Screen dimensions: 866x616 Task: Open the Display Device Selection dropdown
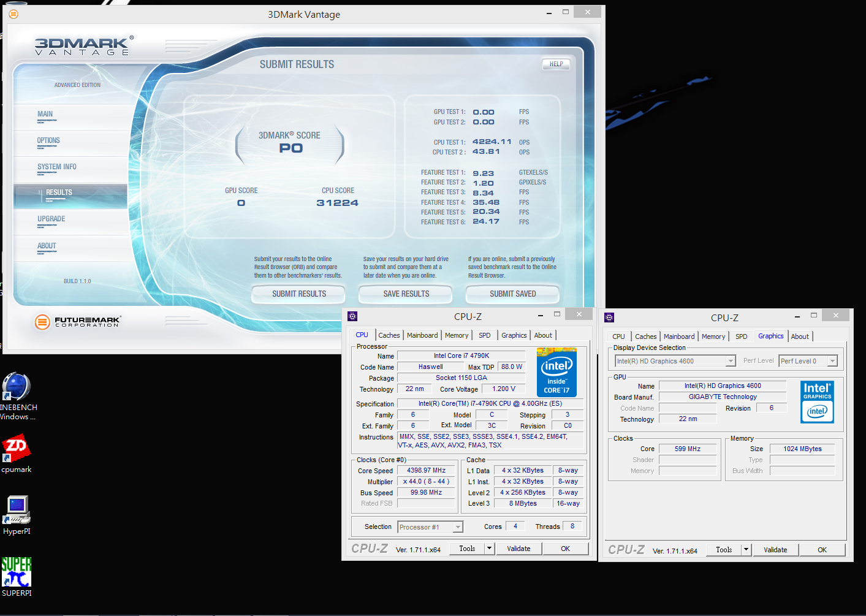tap(675, 361)
